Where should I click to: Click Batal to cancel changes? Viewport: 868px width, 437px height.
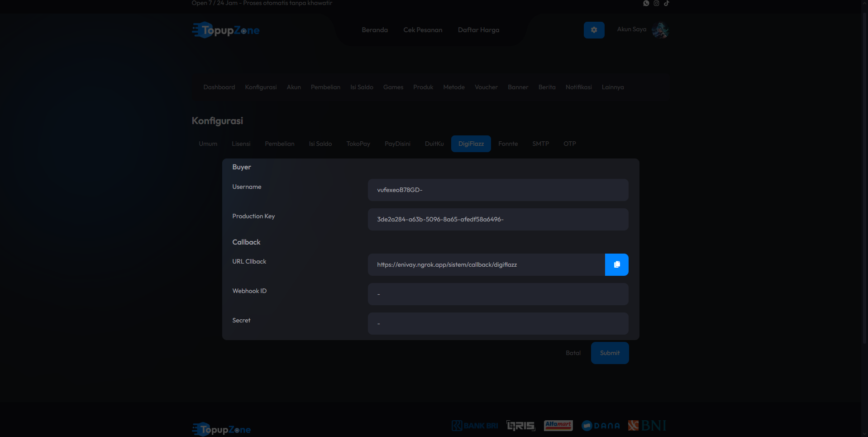coord(573,353)
